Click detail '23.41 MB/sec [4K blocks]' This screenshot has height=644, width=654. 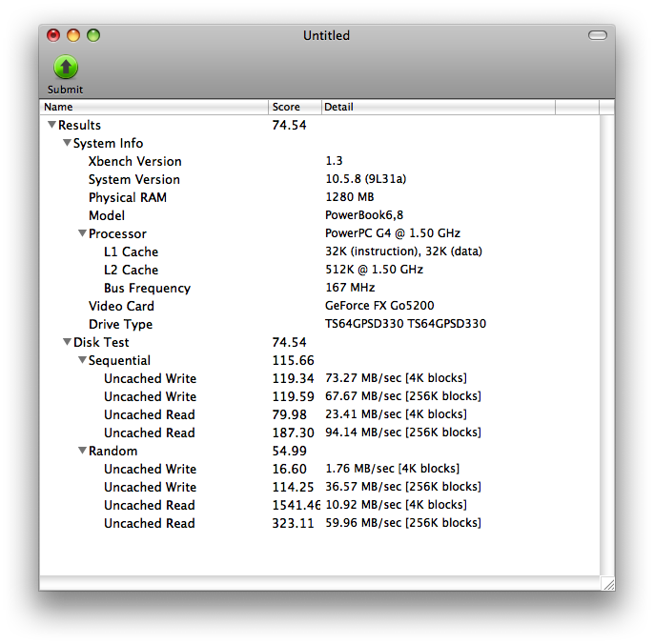tap(396, 414)
